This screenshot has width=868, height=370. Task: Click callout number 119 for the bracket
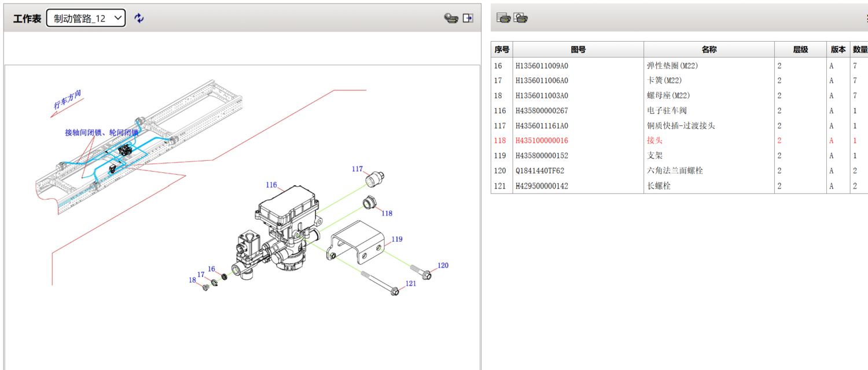[x=396, y=239]
